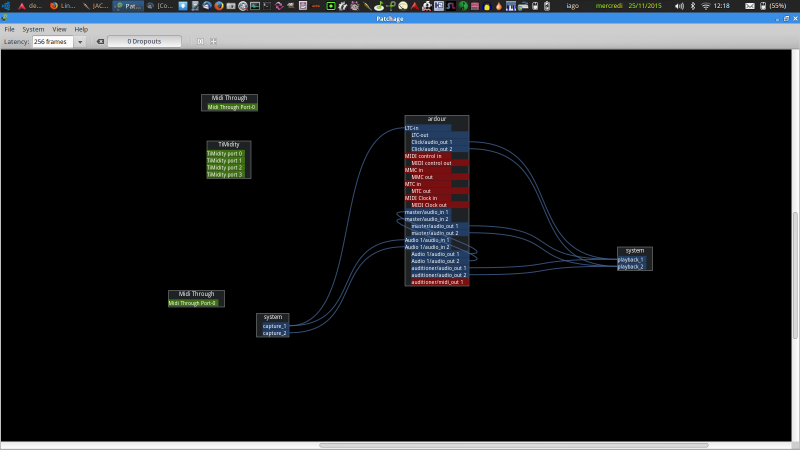
Task: Click the TiMidity port 0 port
Action: click(x=225, y=154)
